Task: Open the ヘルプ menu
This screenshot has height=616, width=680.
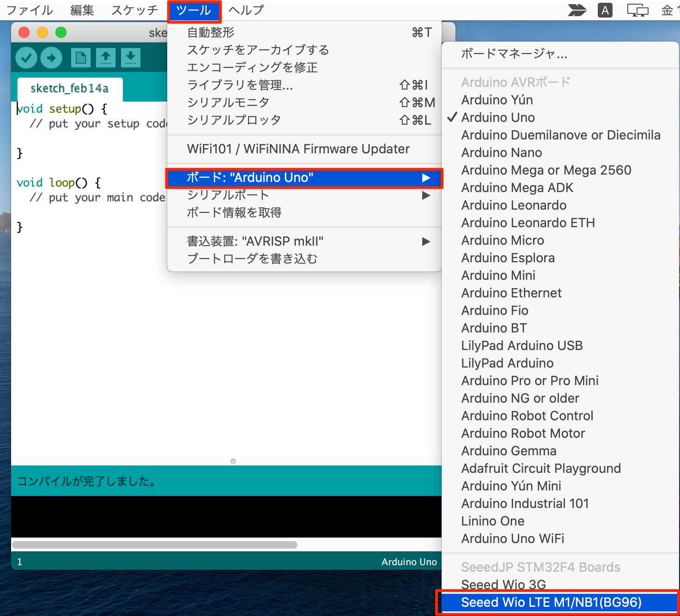Action: pyautogui.click(x=246, y=10)
